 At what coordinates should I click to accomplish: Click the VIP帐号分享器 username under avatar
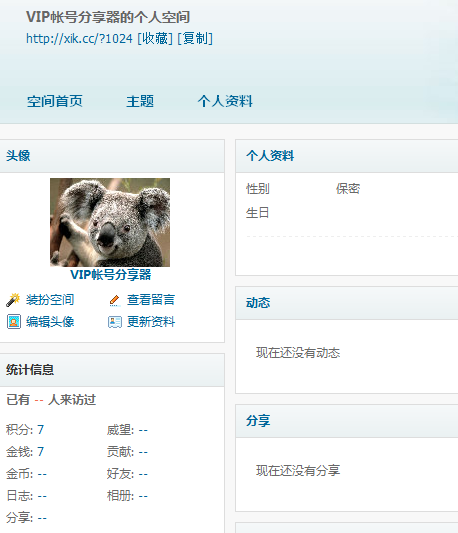point(111,275)
